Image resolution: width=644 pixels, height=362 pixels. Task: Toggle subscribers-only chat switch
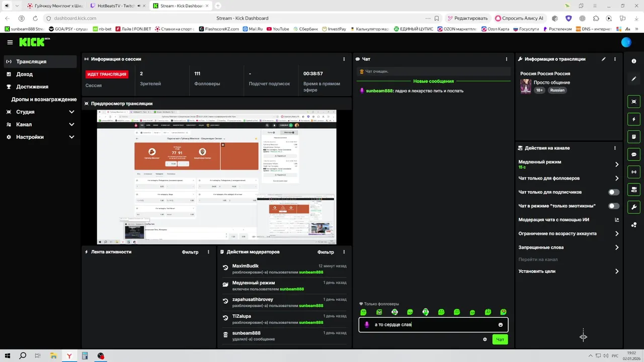point(614,192)
